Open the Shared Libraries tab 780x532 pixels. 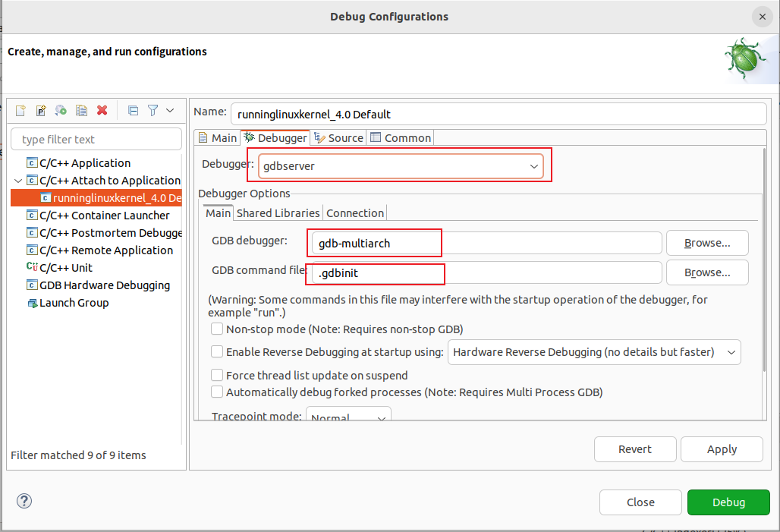pos(277,213)
